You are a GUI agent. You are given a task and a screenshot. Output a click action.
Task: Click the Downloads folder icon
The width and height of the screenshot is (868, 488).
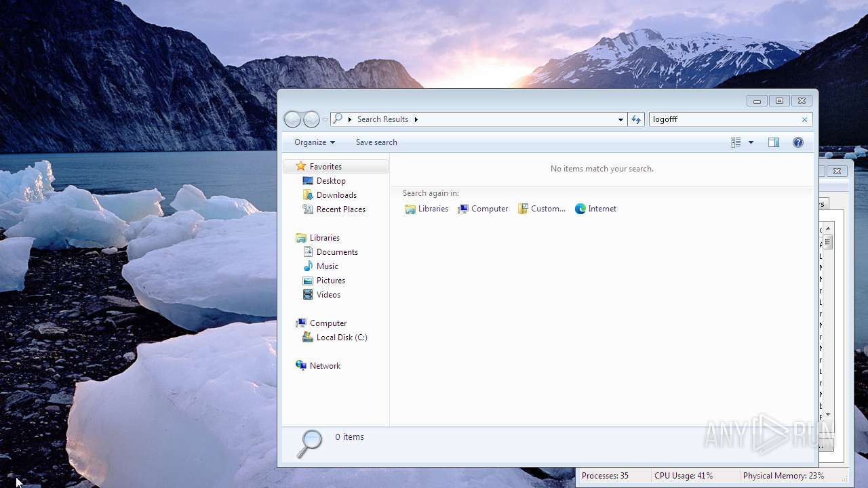[x=308, y=195]
